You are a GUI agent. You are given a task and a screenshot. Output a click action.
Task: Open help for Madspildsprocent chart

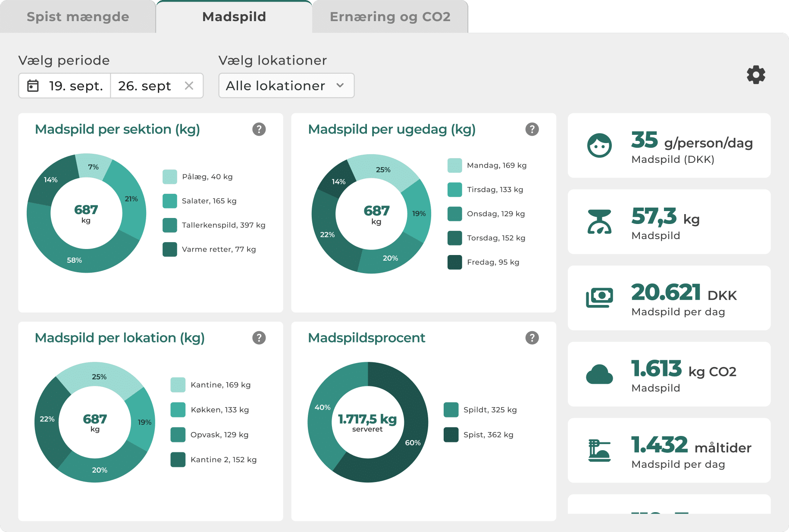pyautogui.click(x=532, y=338)
